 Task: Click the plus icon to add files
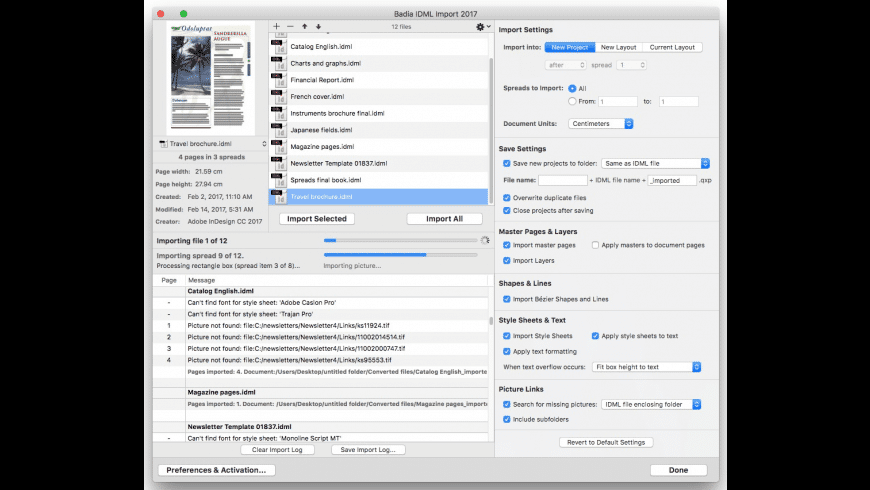point(276,26)
